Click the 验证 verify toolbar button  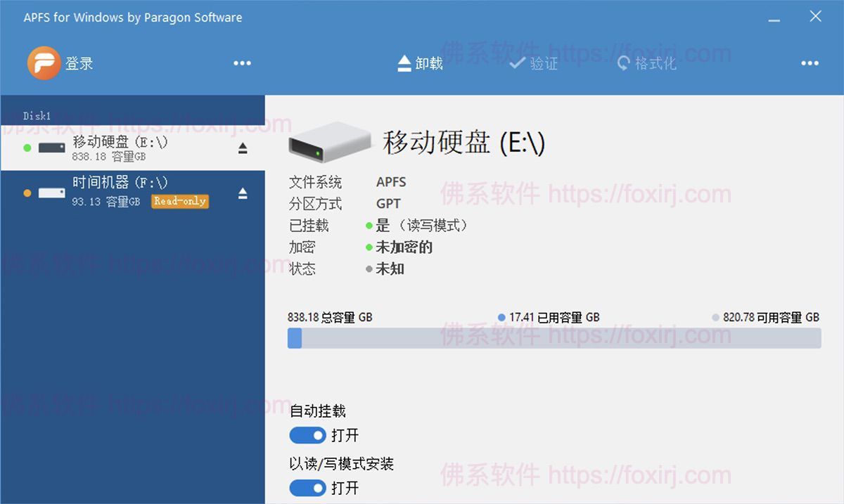[534, 63]
